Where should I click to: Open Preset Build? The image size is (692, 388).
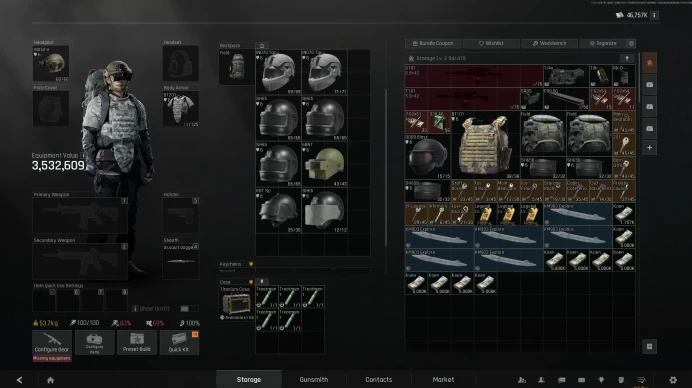point(137,343)
